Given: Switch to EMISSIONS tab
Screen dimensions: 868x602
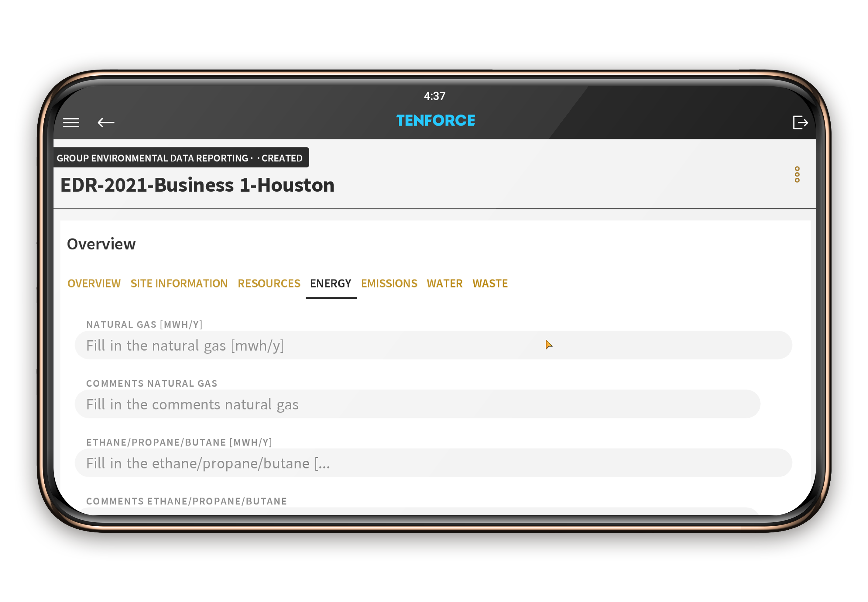Looking at the screenshot, I should pos(389,283).
